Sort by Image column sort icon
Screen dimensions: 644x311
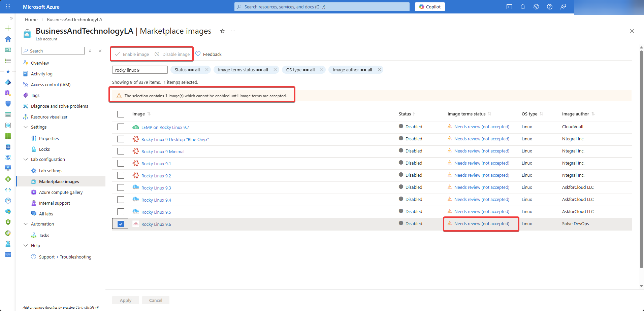tap(149, 114)
